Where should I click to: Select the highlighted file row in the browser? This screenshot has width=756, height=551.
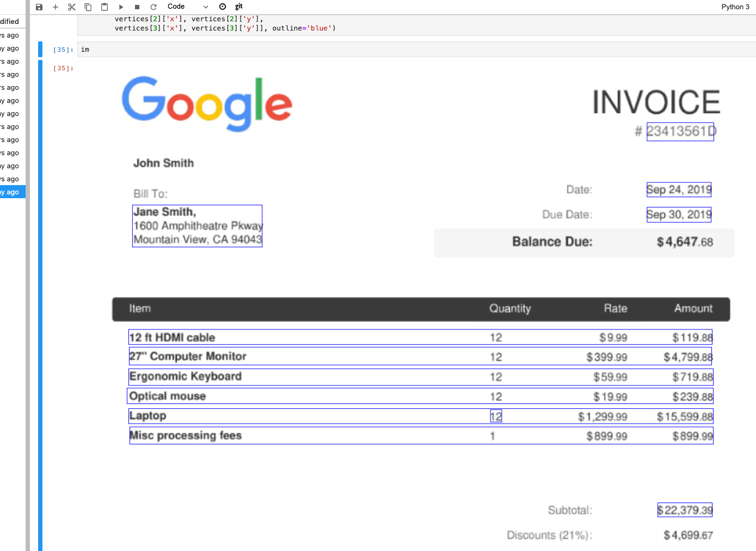pos(12,192)
